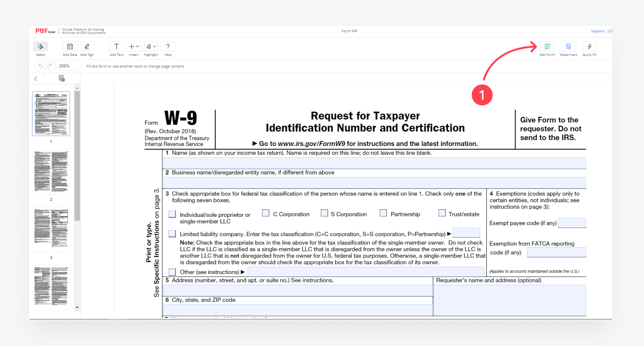Select page 1 thumbnail
This screenshot has width=644, height=346.
[x=51, y=113]
